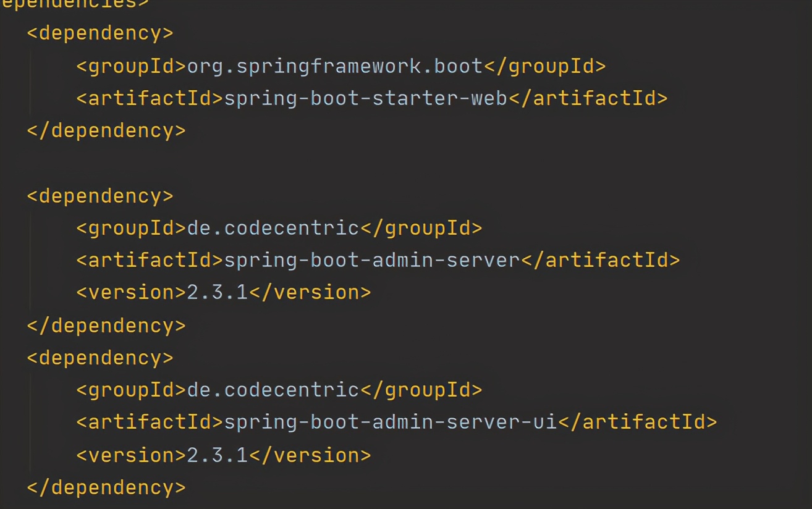The image size is (812, 509).
Task: Click the version line under spring-boot-admin-server-ui
Action: tap(223, 455)
